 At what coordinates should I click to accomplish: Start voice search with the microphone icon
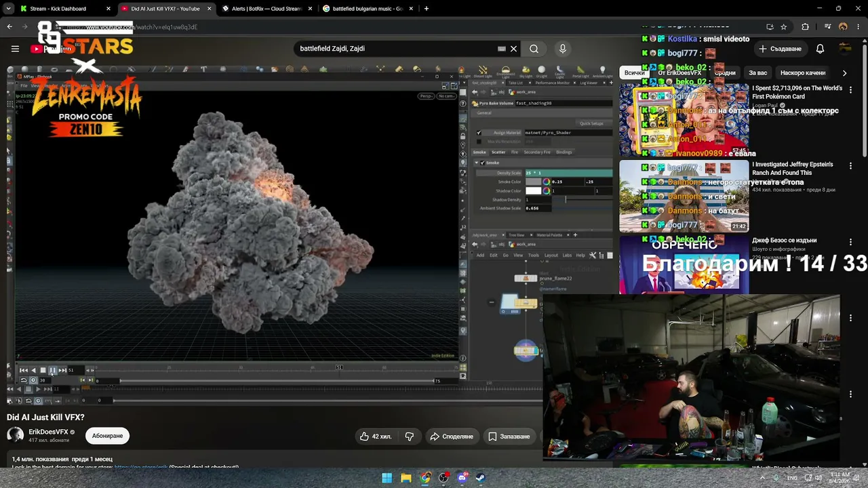(562, 49)
